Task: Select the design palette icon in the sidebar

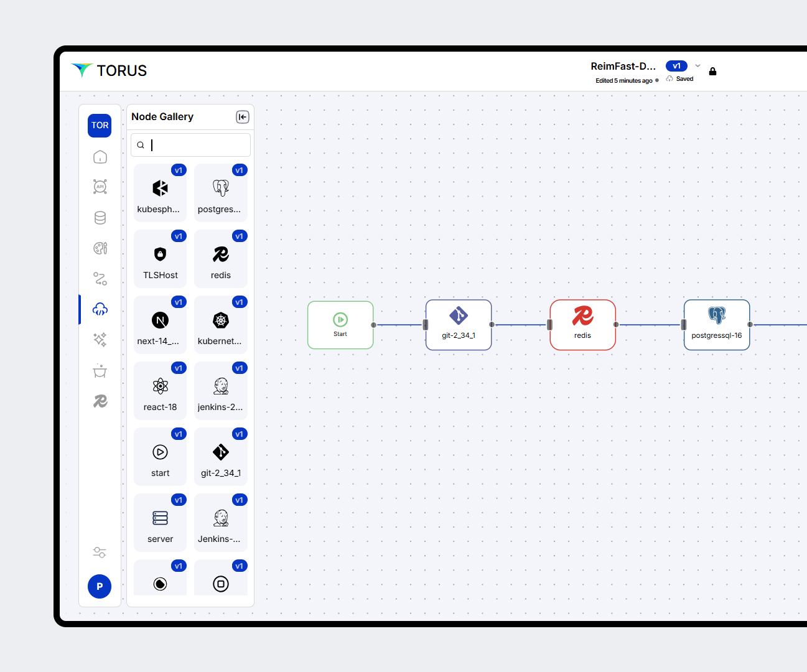Action: (x=100, y=248)
